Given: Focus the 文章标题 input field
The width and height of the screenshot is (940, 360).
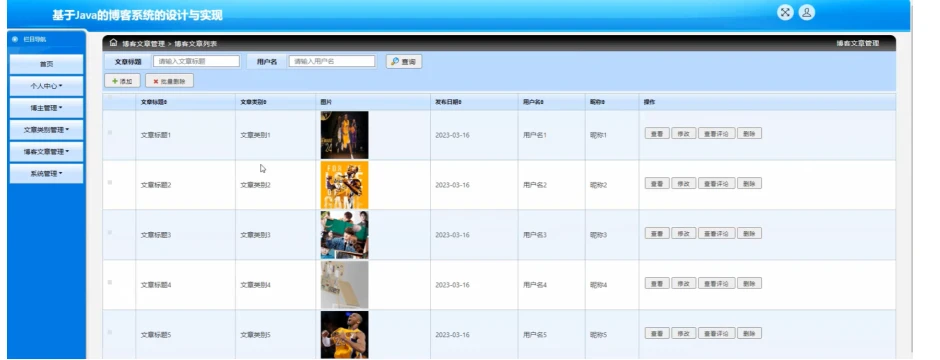Looking at the screenshot, I should point(197,61).
